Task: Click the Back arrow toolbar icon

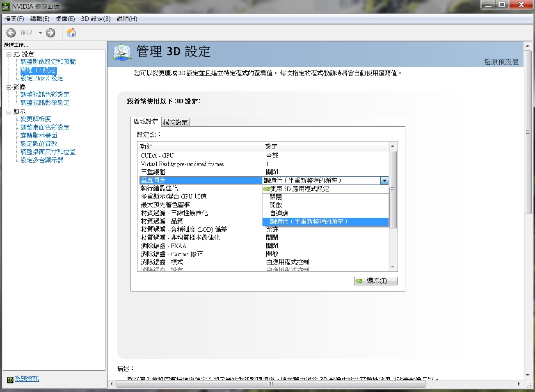Action: [11, 33]
